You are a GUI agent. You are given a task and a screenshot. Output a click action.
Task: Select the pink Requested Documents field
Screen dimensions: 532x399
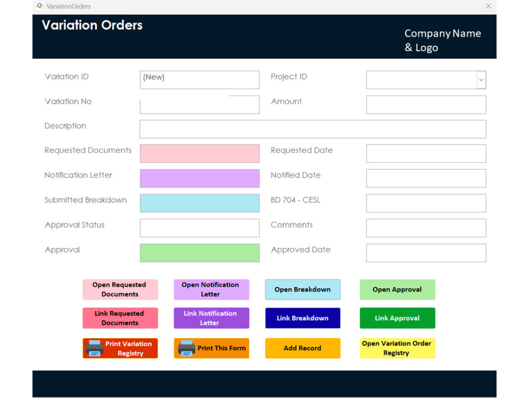(x=199, y=153)
